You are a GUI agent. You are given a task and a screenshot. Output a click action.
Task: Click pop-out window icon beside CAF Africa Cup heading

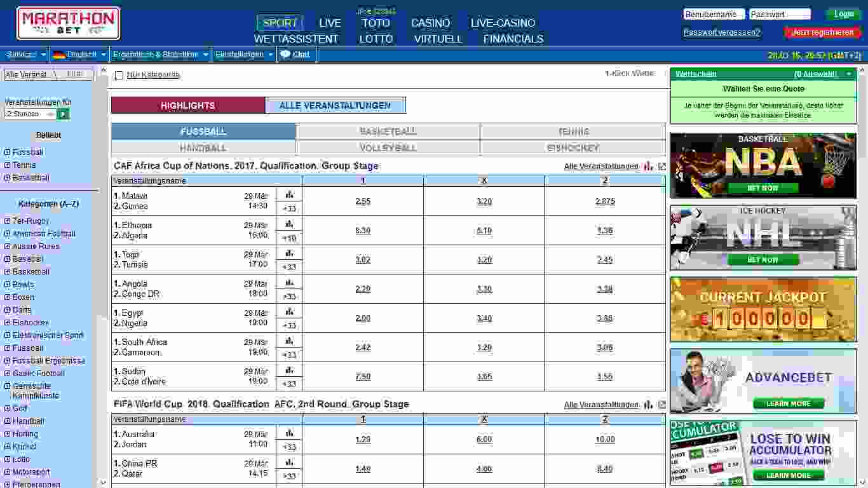pos(662,166)
